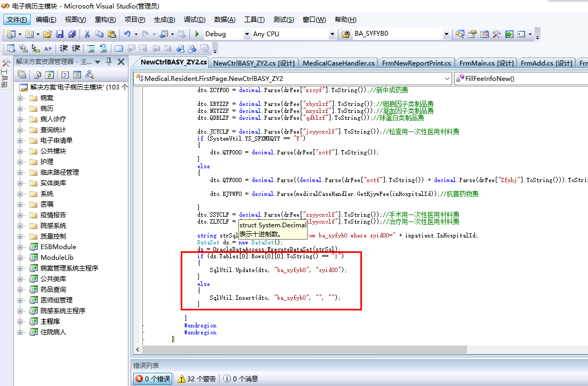588x386 pixels.
Task: Open Solution Explorer icon next to BA_SYFYB0
Action: point(460,34)
